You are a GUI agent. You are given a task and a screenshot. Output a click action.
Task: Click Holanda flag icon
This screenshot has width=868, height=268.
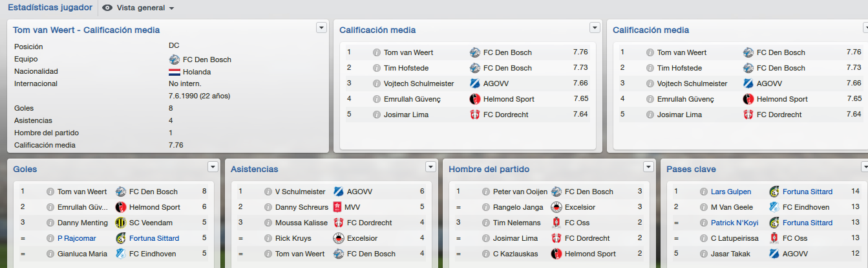click(x=174, y=72)
